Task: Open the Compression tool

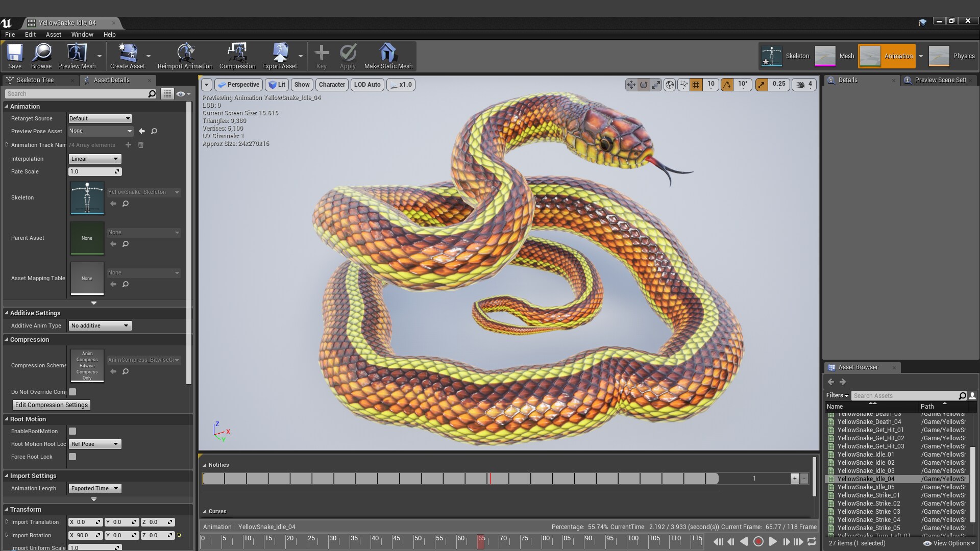Action: (237, 56)
